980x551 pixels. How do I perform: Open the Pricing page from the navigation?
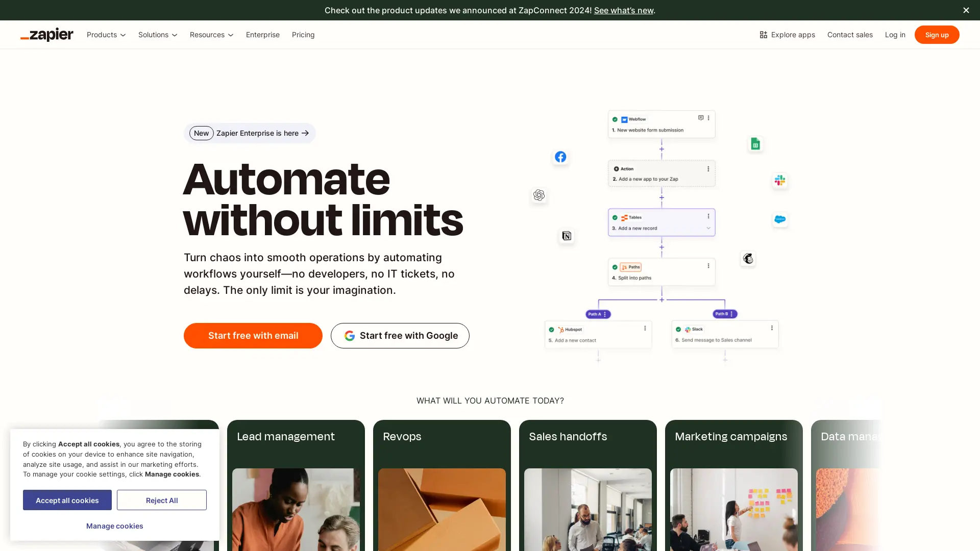tap(303, 35)
